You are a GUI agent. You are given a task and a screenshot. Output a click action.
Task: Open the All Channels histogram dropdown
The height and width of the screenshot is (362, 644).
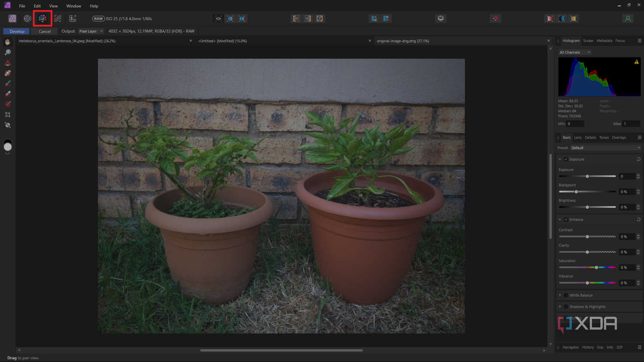click(575, 52)
